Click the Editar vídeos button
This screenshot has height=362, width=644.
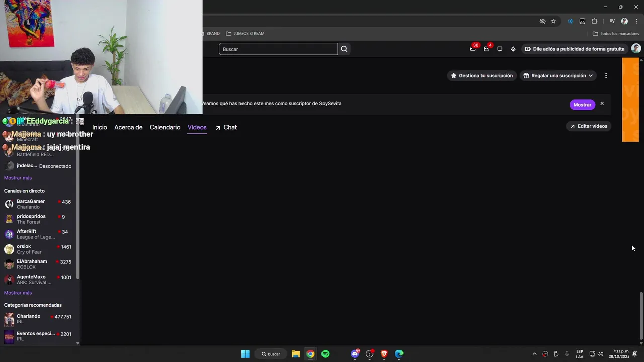[x=589, y=126]
